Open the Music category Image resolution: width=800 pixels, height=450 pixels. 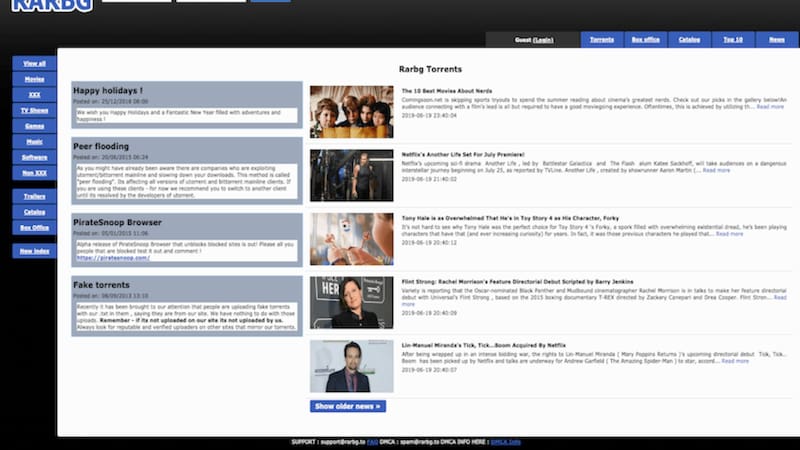tap(34, 142)
